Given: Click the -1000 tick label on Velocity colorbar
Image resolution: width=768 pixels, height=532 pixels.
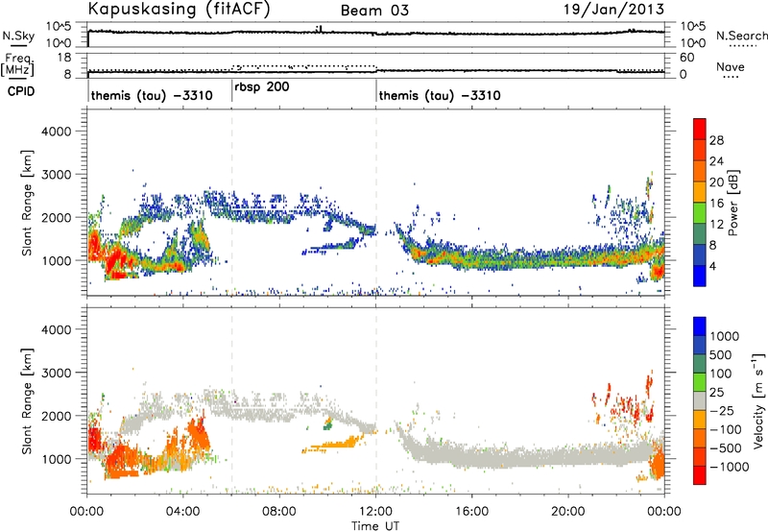Looking at the screenshot, I should pos(729,467).
